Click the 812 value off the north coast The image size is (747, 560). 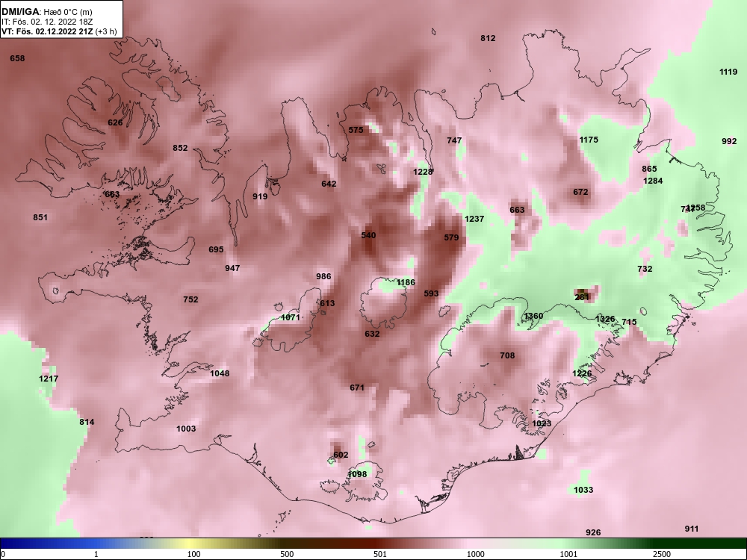(488, 39)
